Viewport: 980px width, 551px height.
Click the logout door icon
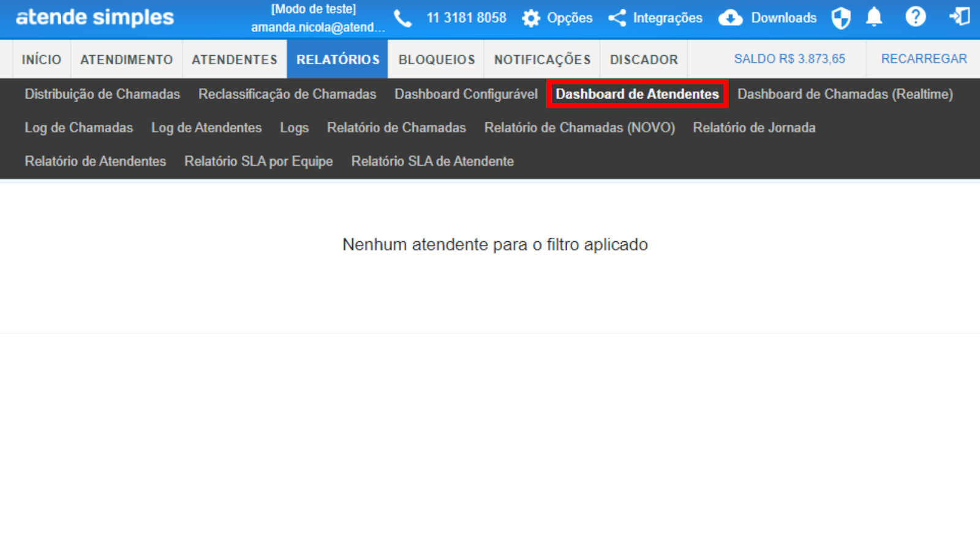[x=959, y=17]
